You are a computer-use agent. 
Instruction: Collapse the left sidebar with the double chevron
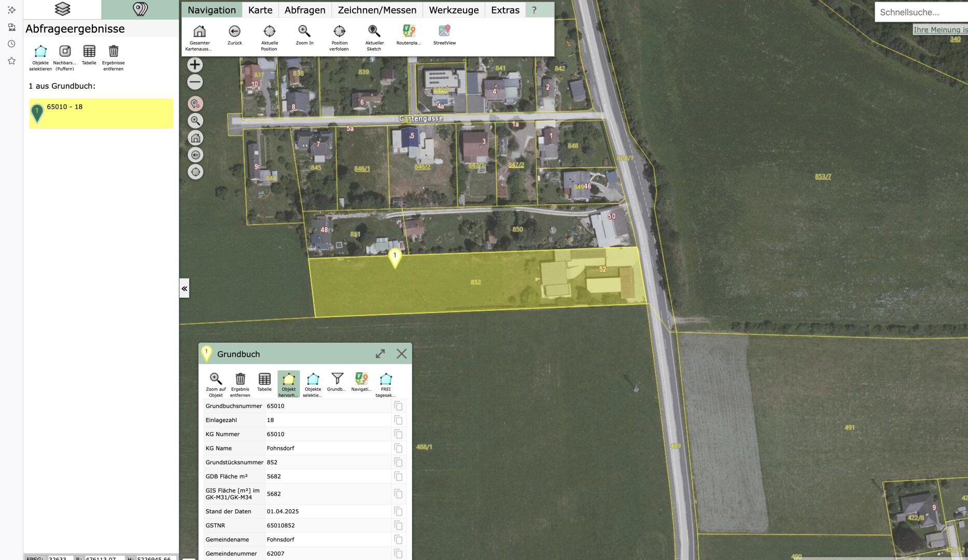[185, 288]
